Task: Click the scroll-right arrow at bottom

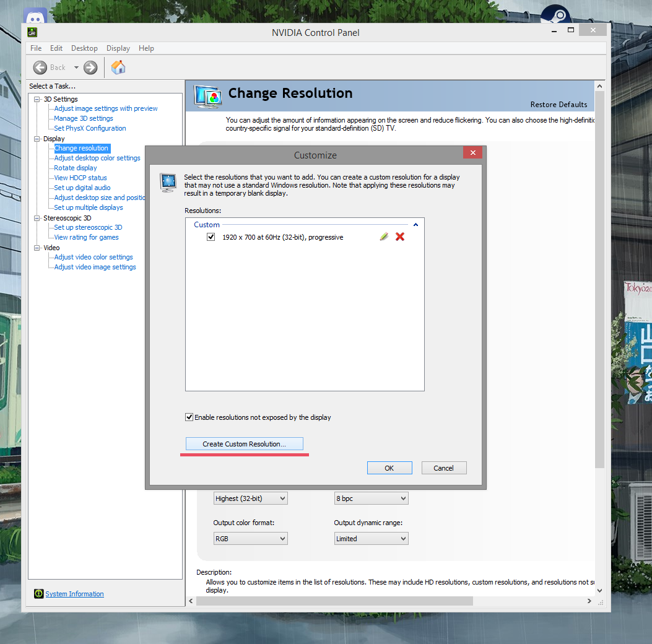Action: tap(589, 601)
